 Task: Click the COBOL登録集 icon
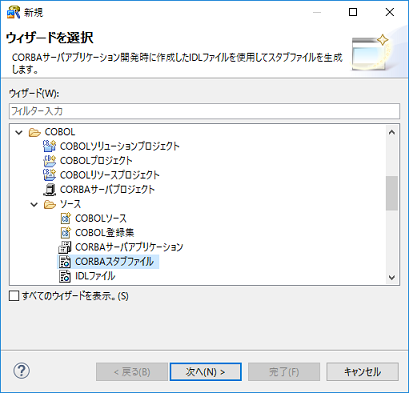click(x=65, y=233)
